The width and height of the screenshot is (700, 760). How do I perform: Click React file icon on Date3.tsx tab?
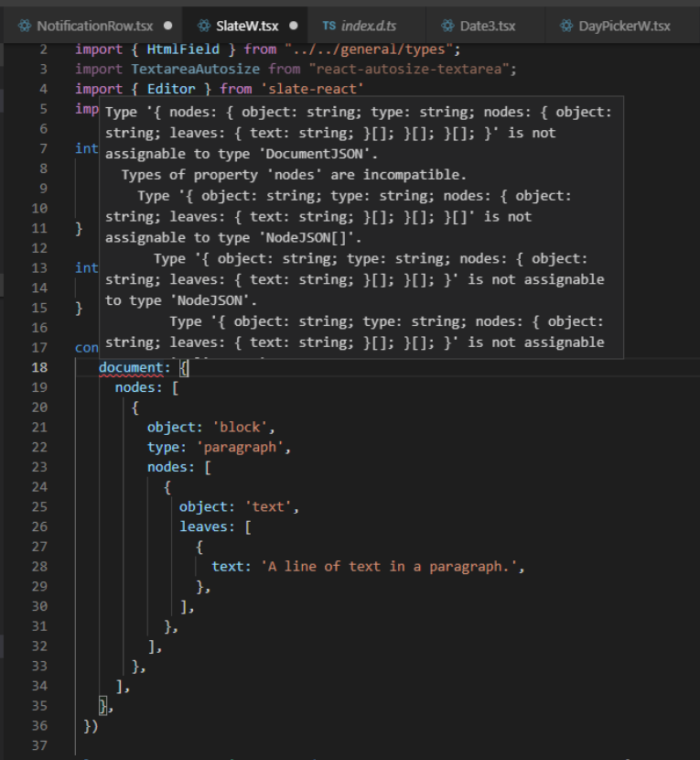click(x=447, y=26)
